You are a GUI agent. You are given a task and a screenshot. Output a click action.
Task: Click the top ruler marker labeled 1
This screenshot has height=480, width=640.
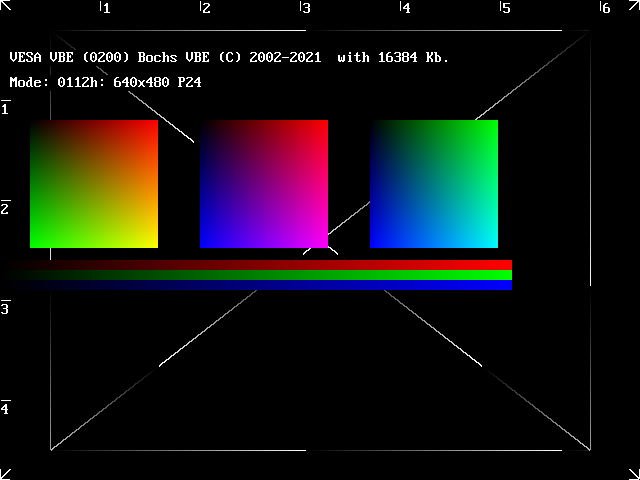(105, 8)
